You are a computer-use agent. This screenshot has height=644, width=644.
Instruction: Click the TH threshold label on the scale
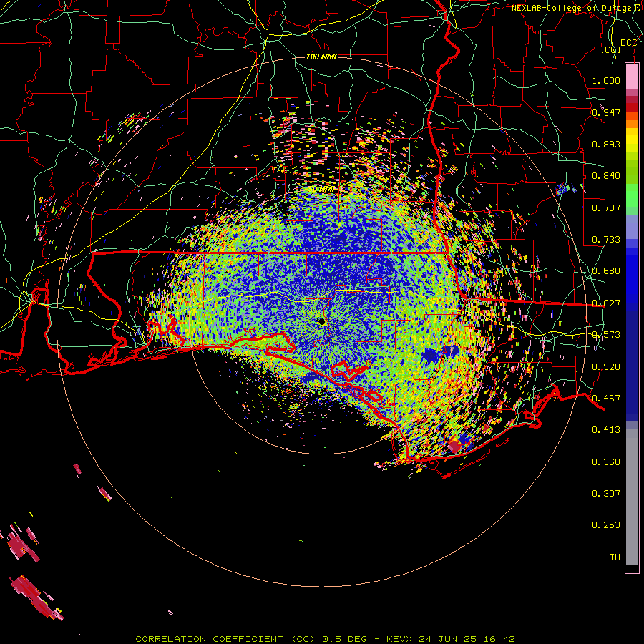[x=615, y=557]
